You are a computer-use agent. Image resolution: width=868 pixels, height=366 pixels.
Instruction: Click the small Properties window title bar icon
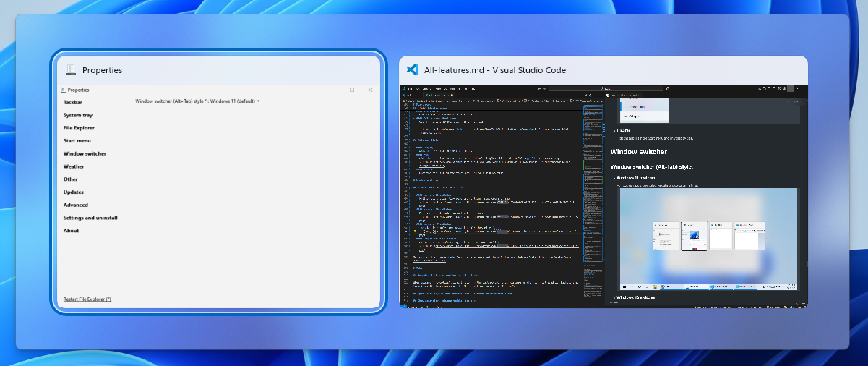click(62, 90)
